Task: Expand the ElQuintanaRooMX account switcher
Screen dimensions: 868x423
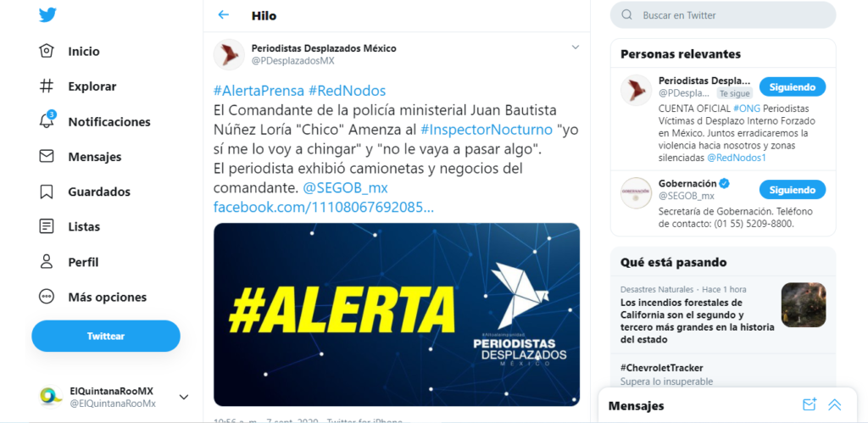Action: click(184, 397)
